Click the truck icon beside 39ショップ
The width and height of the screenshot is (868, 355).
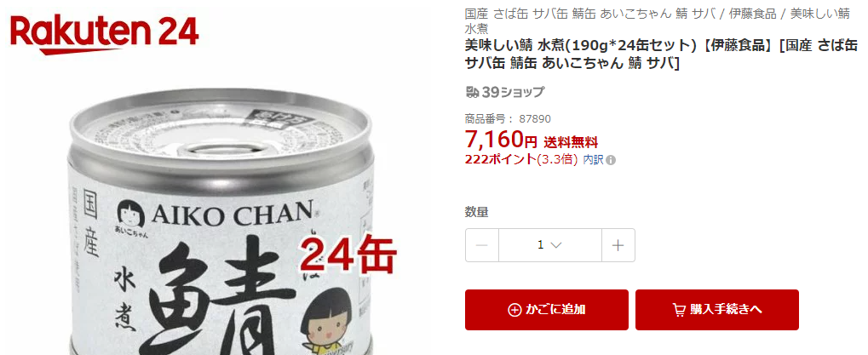[472, 92]
